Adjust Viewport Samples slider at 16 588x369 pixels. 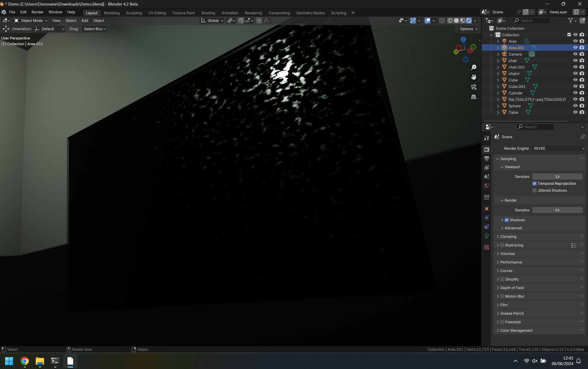557,177
